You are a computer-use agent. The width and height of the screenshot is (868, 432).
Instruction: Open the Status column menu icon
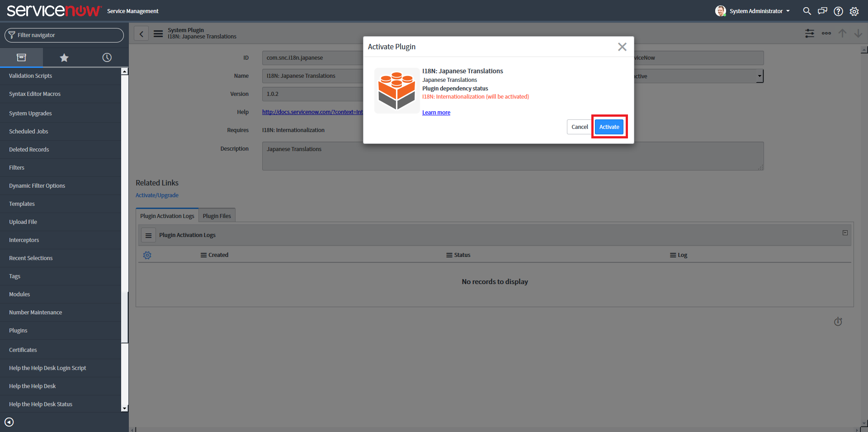tap(449, 255)
